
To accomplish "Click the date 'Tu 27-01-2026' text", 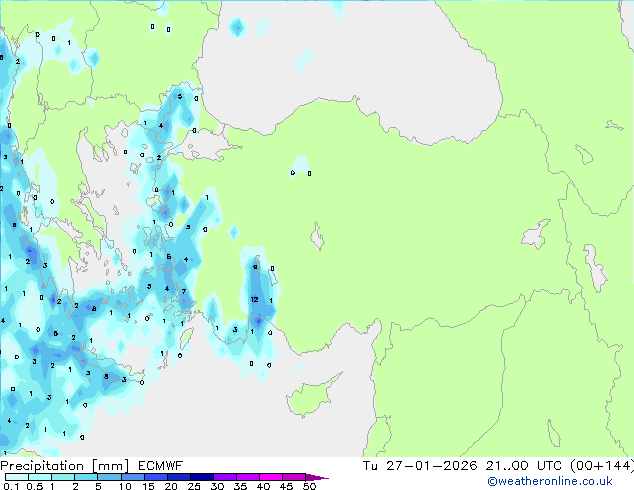I will coord(420,466).
